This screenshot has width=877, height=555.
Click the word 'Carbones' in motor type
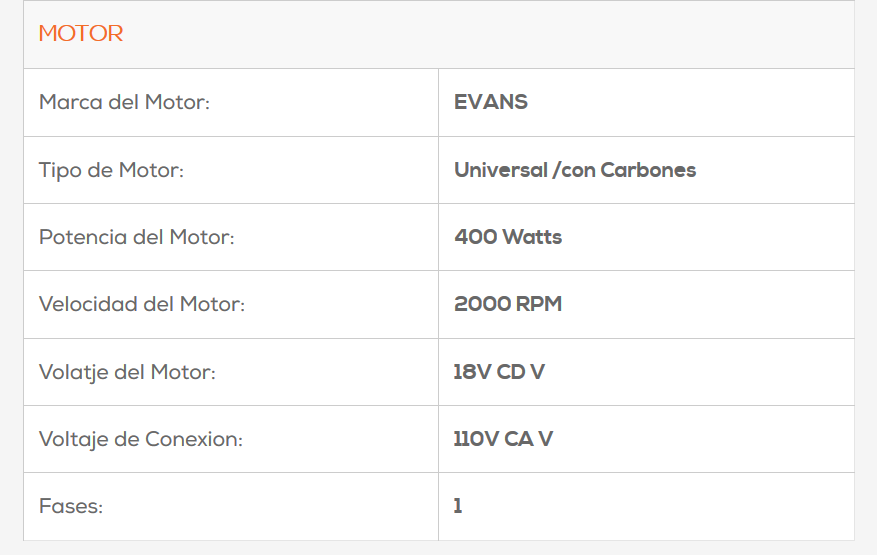648,170
